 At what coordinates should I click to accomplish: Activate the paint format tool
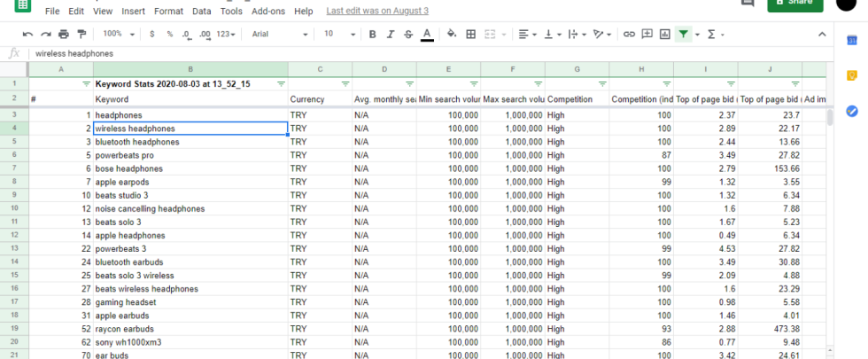click(x=81, y=35)
